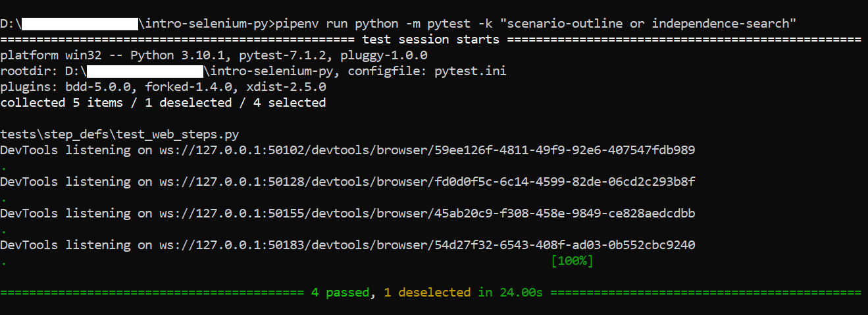Click the plugins bdd-5.0.0 line
Image resolution: width=868 pixels, height=315 pixels.
(163, 87)
